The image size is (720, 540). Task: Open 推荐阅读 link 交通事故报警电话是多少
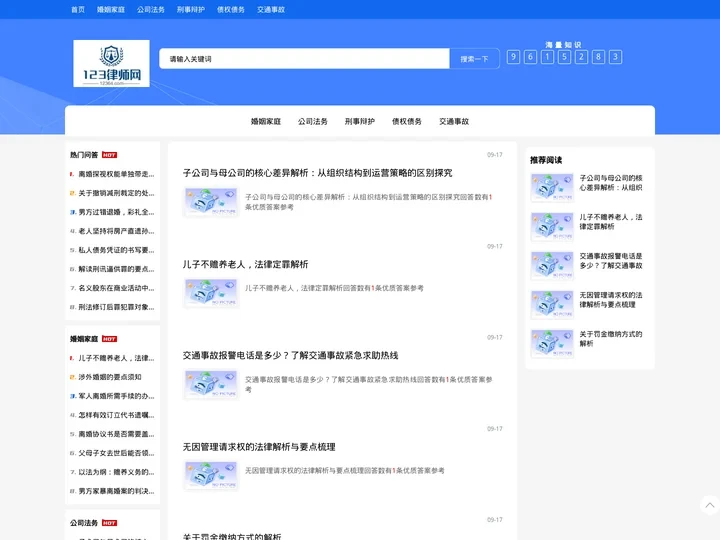pos(611,261)
